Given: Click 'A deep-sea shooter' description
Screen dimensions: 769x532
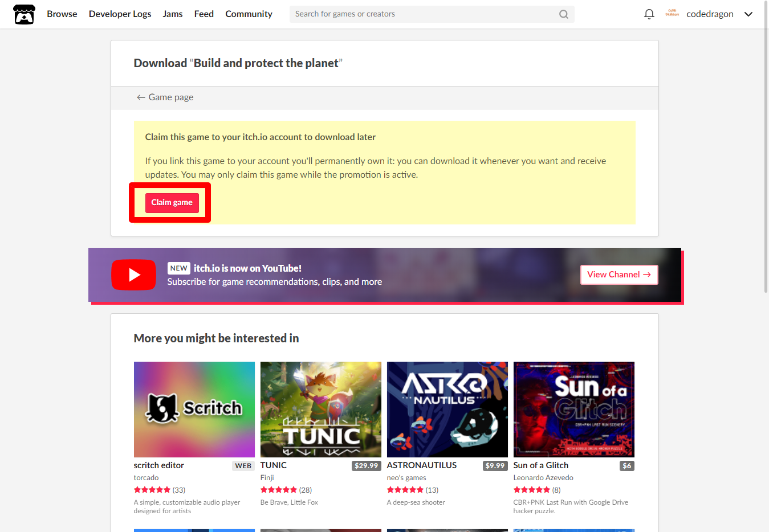Looking at the screenshot, I should [x=416, y=502].
